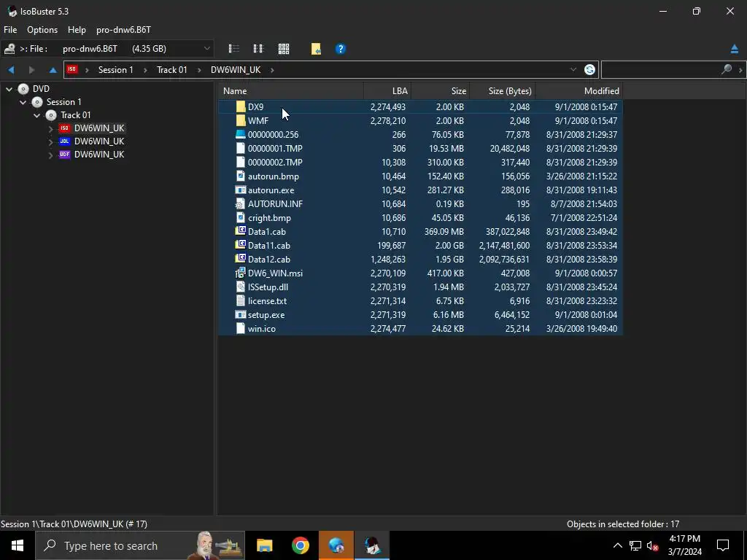Sort by the Modified column header
This screenshot has width=747, height=560.
[x=578, y=91]
